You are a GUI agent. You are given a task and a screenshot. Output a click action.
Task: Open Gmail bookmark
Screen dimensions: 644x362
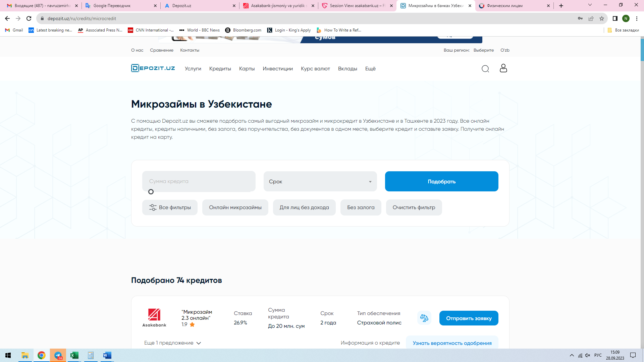(14, 30)
